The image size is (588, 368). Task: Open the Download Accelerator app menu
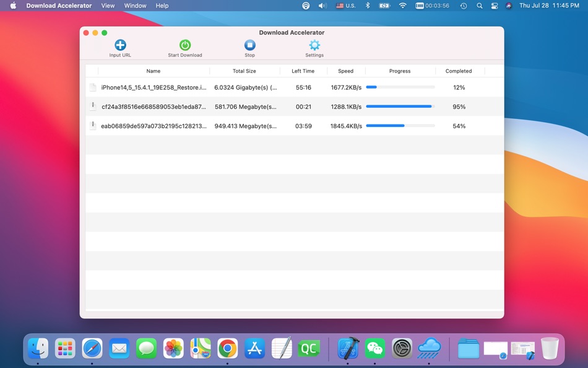pyautogui.click(x=59, y=6)
